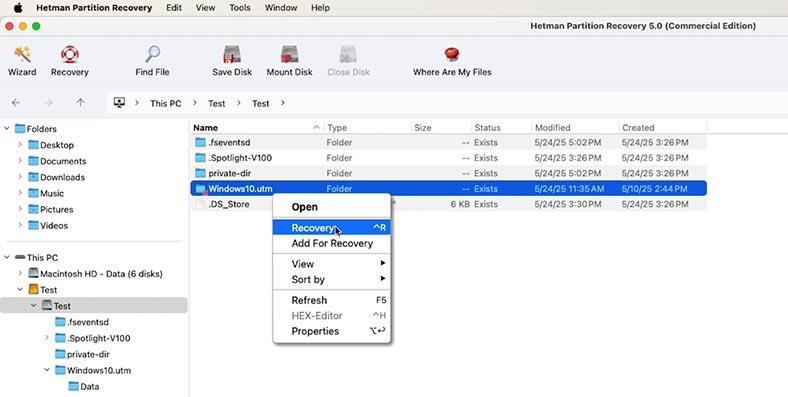Select the highlighted Windows10.utm row
Viewport: 788px width, 397px height.
coord(448,189)
